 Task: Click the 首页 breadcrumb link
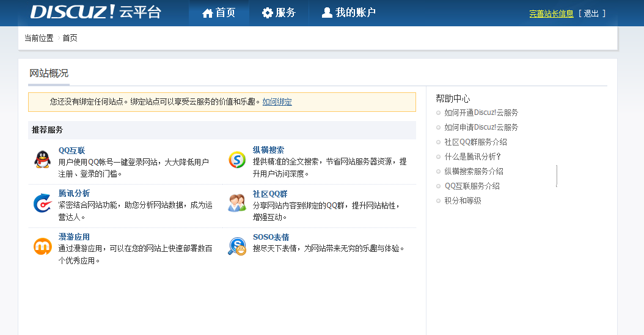coord(70,39)
